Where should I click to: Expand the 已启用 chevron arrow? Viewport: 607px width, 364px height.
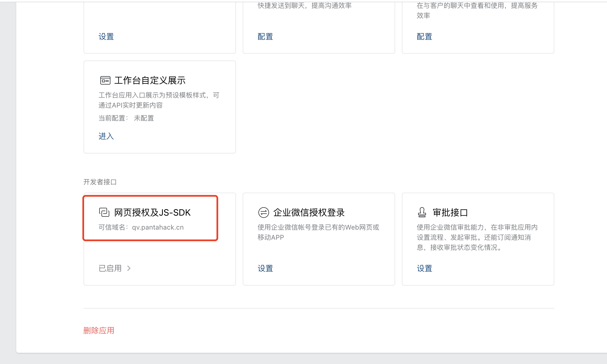[129, 268]
